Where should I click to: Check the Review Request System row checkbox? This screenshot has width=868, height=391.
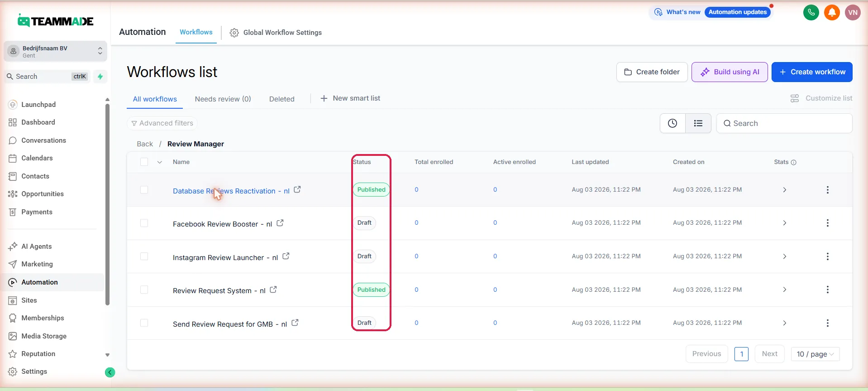tap(144, 290)
